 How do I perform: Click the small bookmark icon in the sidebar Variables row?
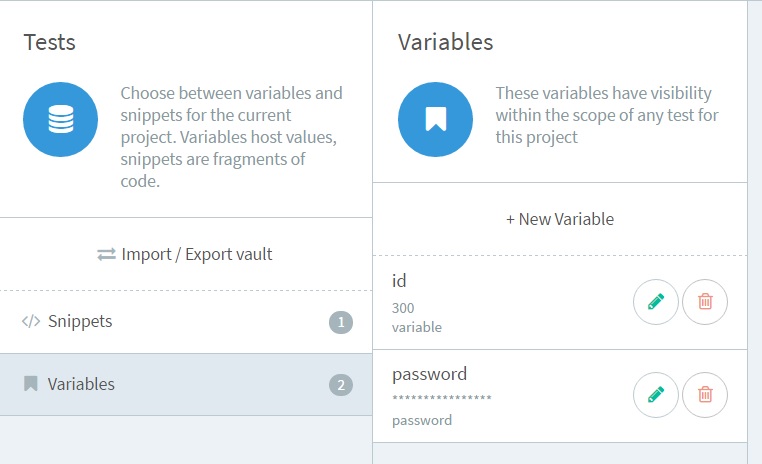click(31, 384)
